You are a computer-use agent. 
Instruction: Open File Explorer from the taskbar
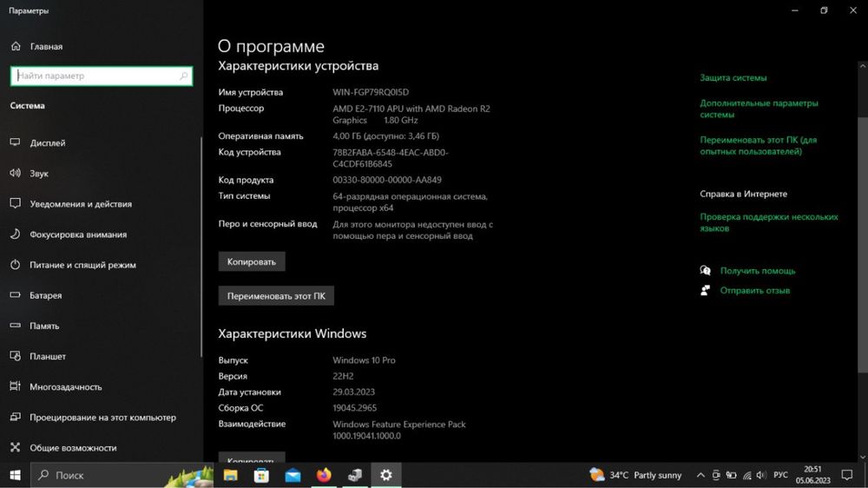pos(230,475)
